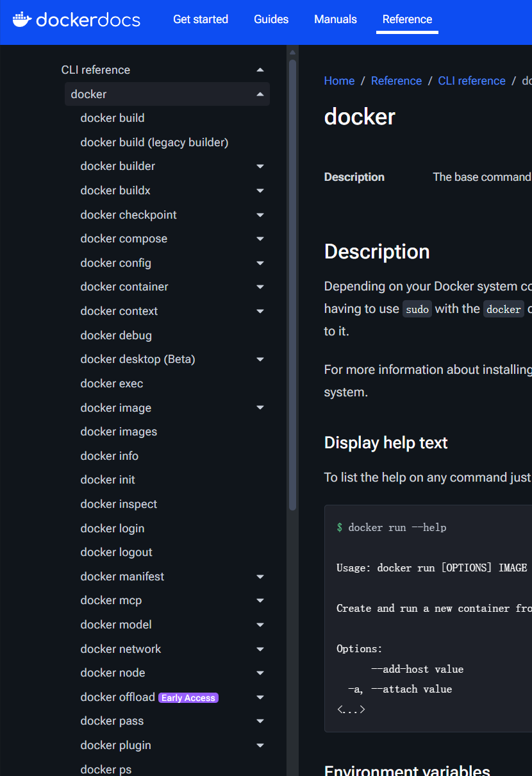Expand the docker desktop (Beta) arrow
This screenshot has width=532, height=776.
click(x=260, y=359)
